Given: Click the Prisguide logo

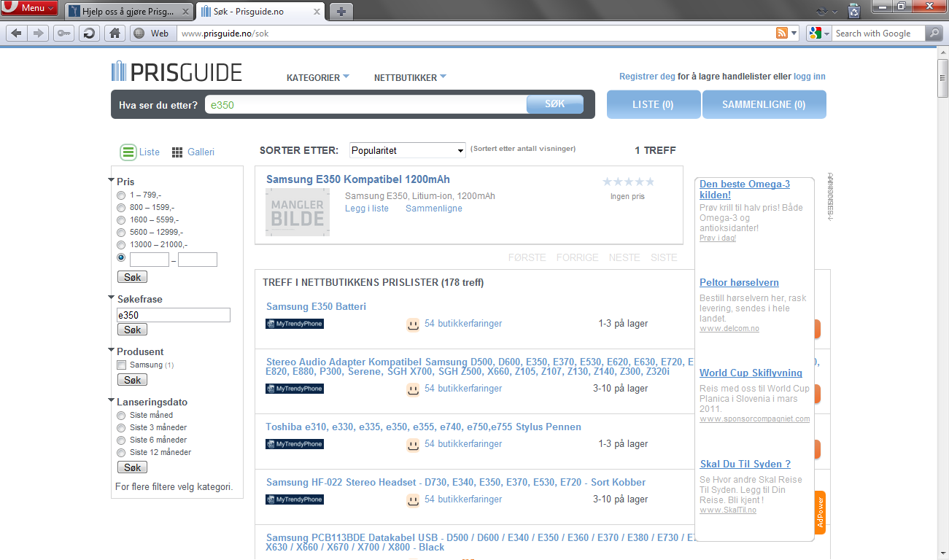Looking at the screenshot, I should [x=177, y=71].
